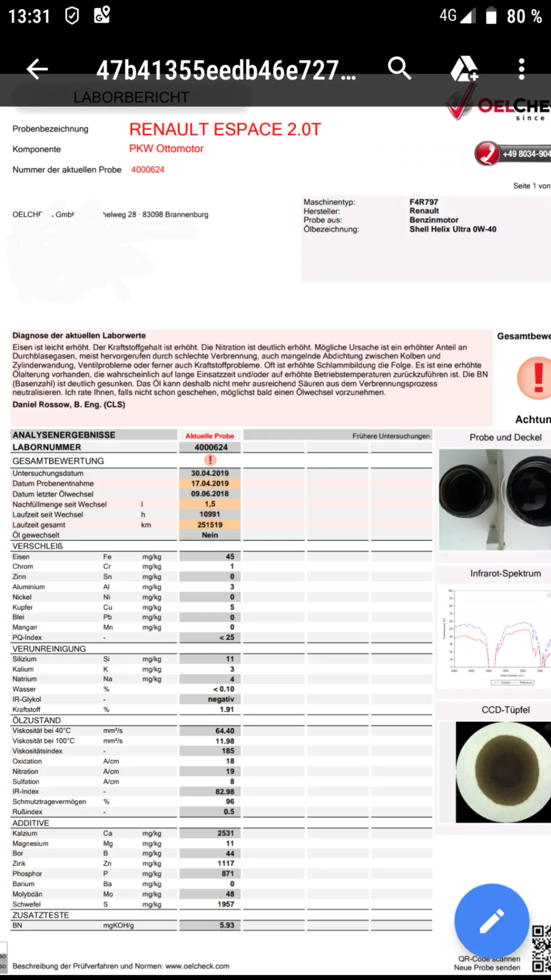Select the last oil change date 09.06.2018
The image size is (551, 980).
click(x=210, y=494)
